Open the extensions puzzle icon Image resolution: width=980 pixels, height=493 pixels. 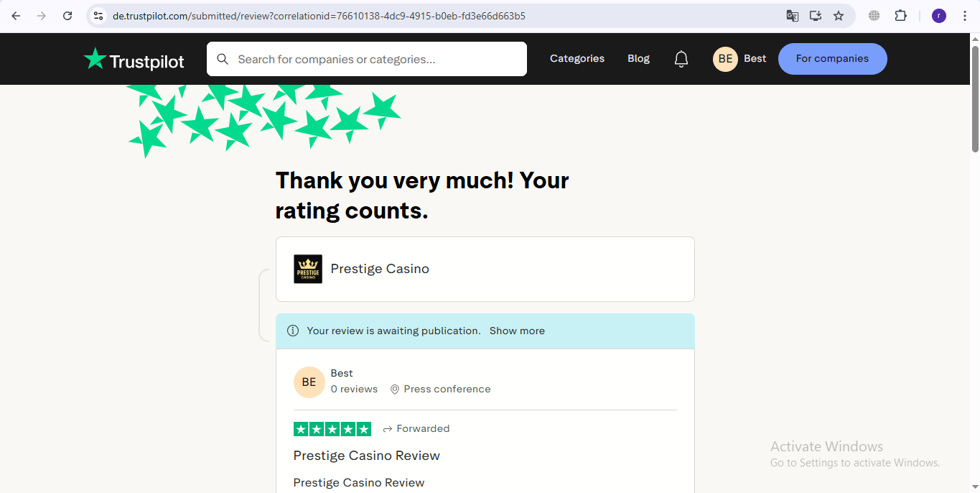pyautogui.click(x=900, y=16)
